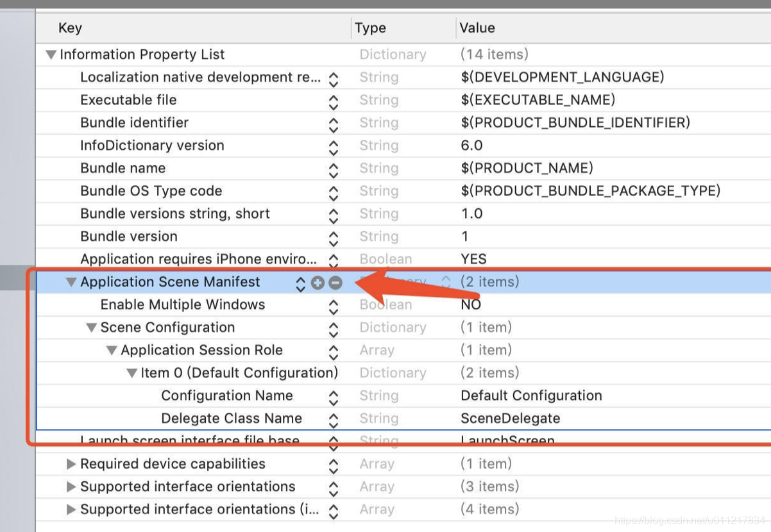The width and height of the screenshot is (771, 532).
Task: Open key stepper for Application Session Role
Action: [x=334, y=353]
